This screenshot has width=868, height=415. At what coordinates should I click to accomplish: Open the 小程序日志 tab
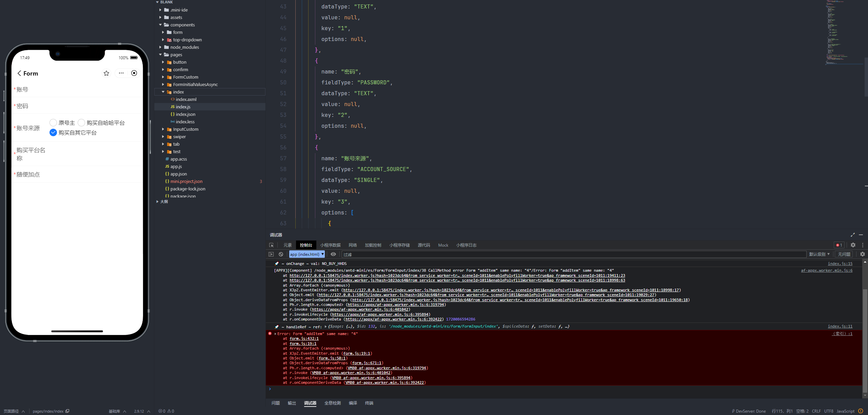[466, 245]
